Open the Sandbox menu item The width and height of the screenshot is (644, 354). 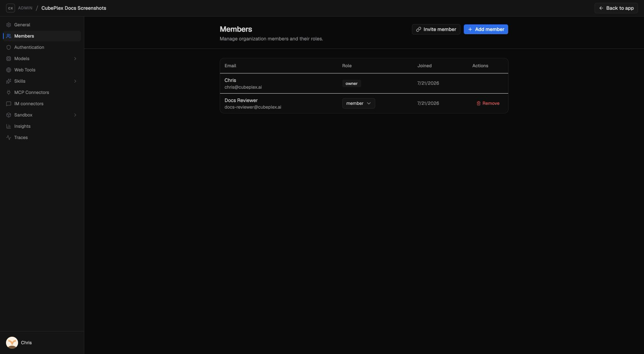[x=42, y=115]
